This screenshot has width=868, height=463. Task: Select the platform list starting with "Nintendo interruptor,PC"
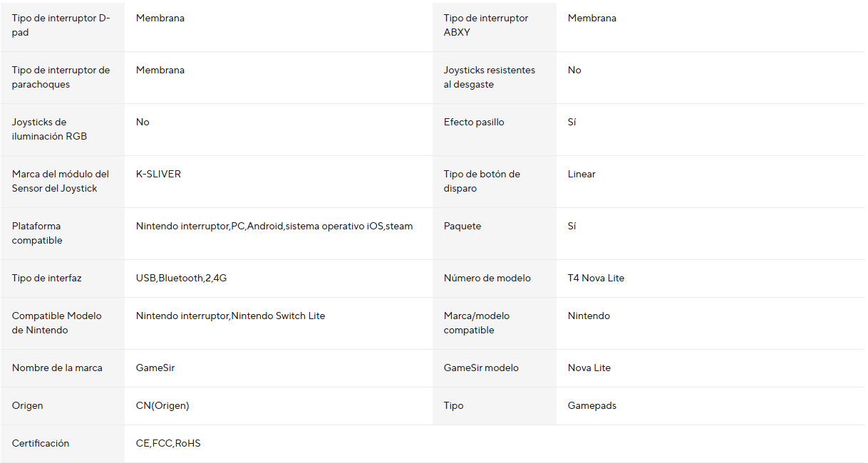pyautogui.click(x=274, y=226)
